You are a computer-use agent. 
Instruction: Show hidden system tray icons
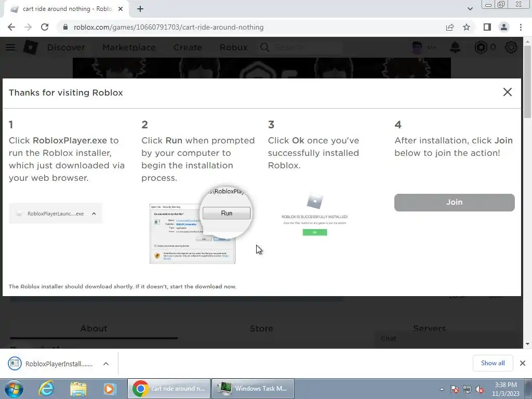442,389
